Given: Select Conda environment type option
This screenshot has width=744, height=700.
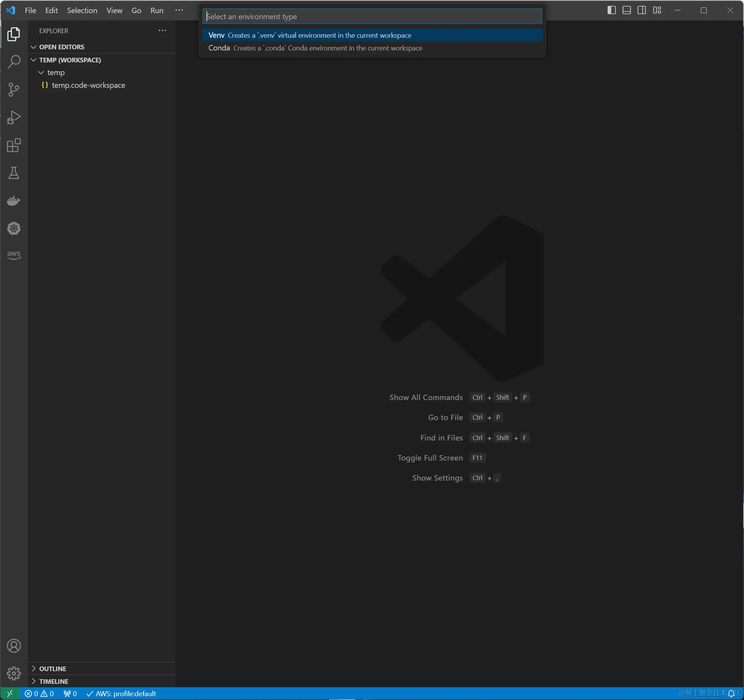Looking at the screenshot, I should tap(314, 48).
